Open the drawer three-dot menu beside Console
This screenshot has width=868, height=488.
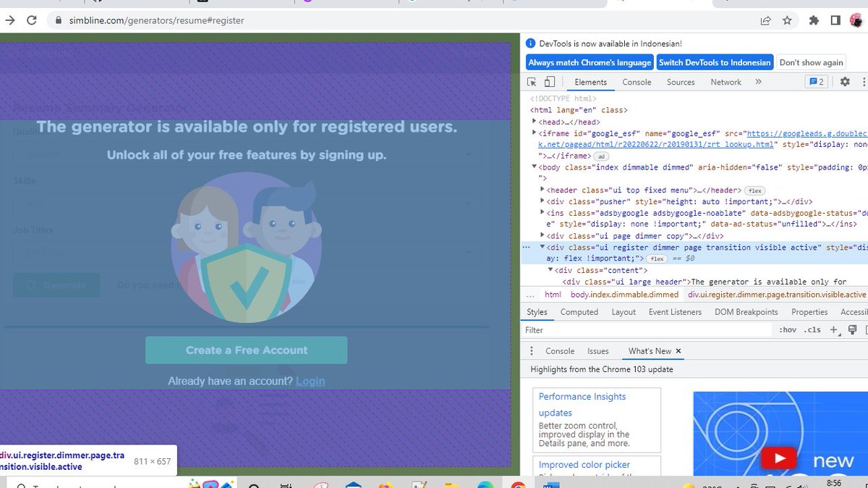pyautogui.click(x=532, y=350)
